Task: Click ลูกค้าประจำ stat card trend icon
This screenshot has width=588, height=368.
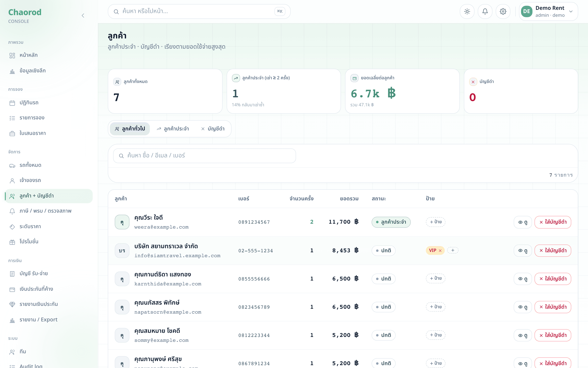Action: coord(236,78)
